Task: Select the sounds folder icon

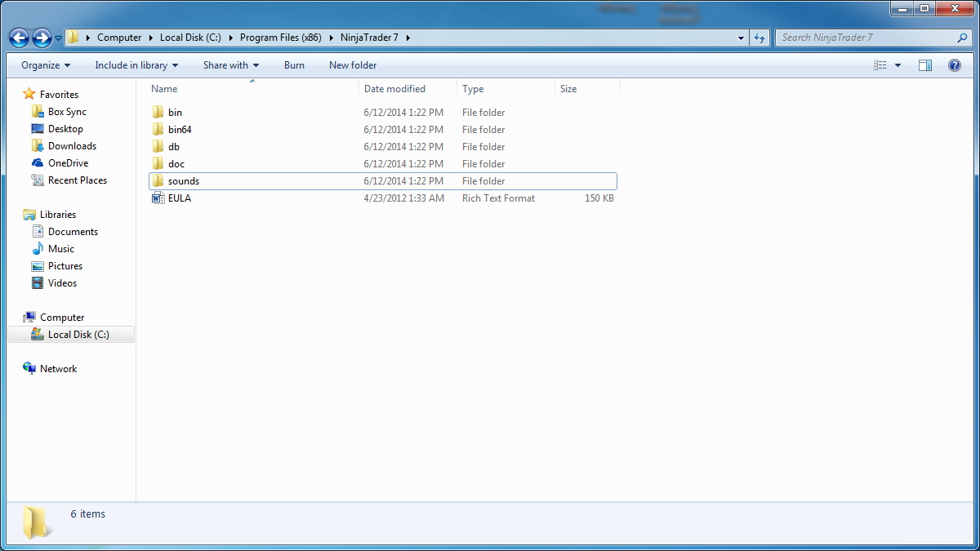Action: click(x=158, y=181)
